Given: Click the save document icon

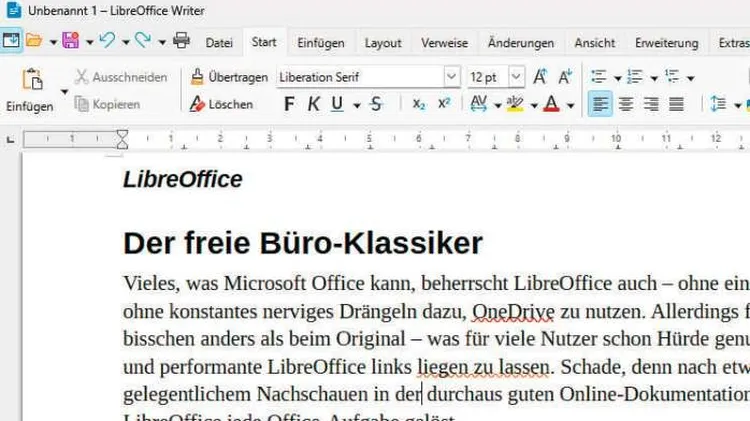Looking at the screenshot, I should [x=70, y=41].
